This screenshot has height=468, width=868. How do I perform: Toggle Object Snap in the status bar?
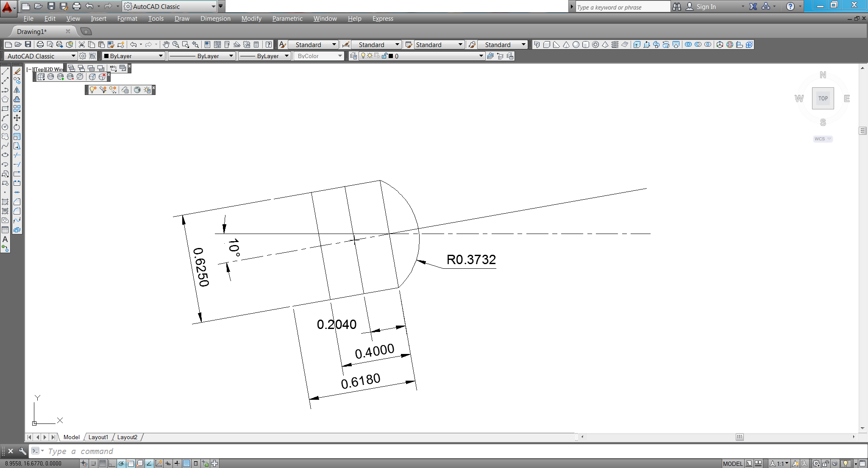[x=131, y=463]
